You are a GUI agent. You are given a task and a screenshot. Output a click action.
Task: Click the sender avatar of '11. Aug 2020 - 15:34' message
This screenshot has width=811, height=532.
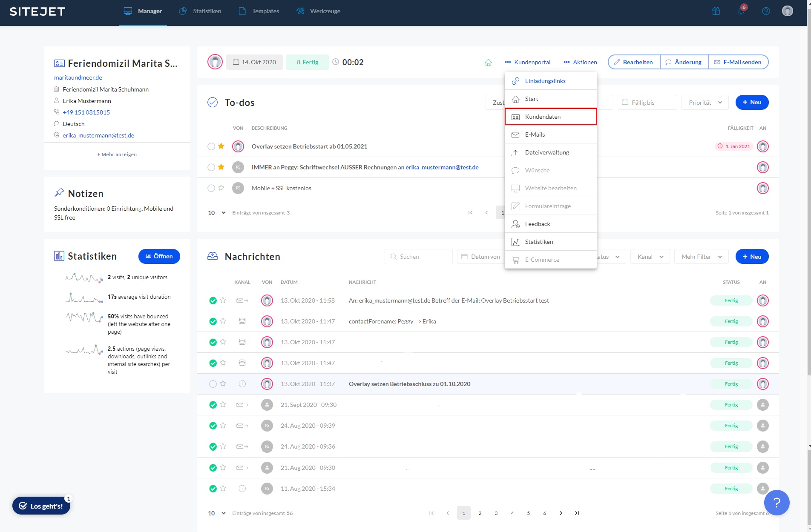pyautogui.click(x=267, y=489)
